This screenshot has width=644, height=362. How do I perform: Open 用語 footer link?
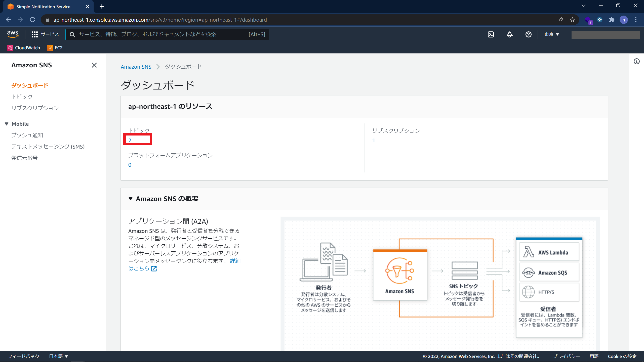[594, 356]
